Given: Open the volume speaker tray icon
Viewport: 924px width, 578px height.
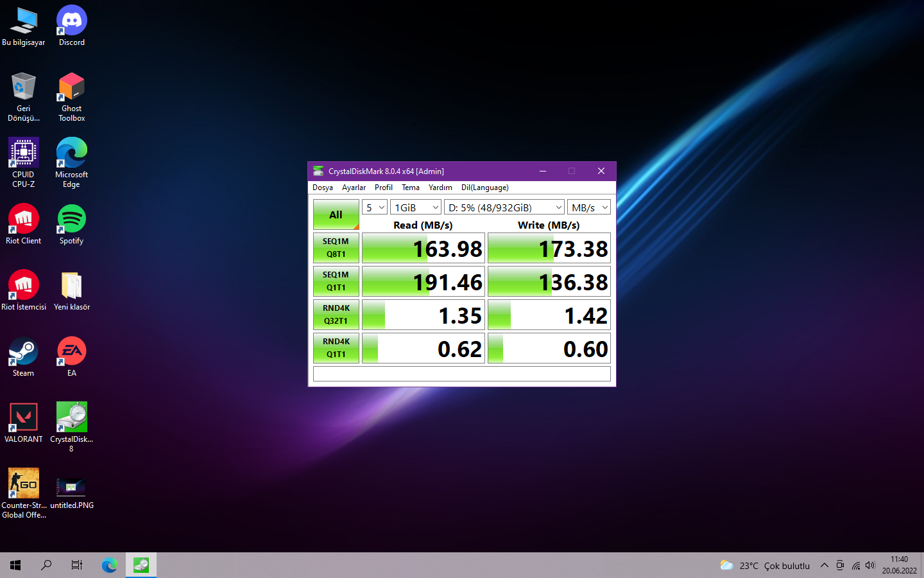Looking at the screenshot, I should [x=870, y=565].
